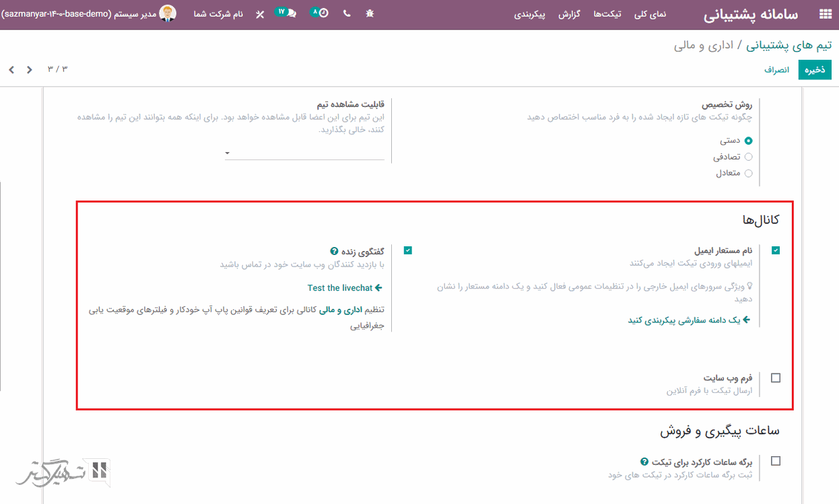Follow the Test the livechat link

345,288
